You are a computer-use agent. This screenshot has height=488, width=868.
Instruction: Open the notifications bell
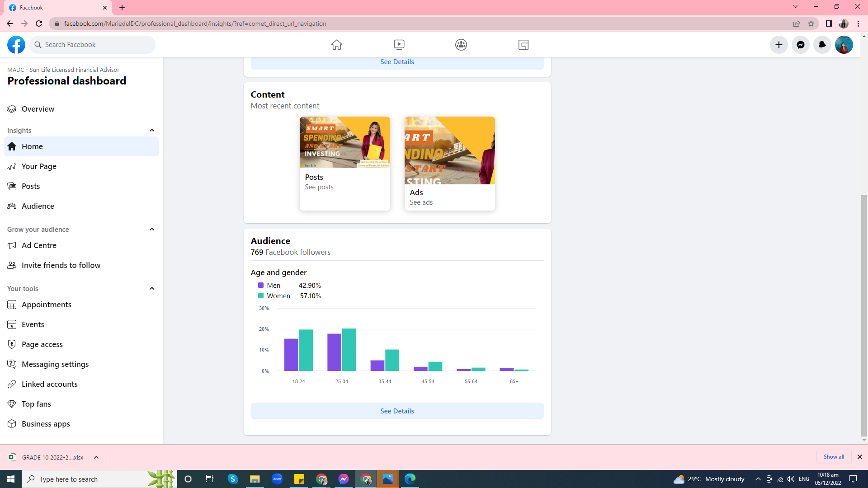tap(822, 45)
